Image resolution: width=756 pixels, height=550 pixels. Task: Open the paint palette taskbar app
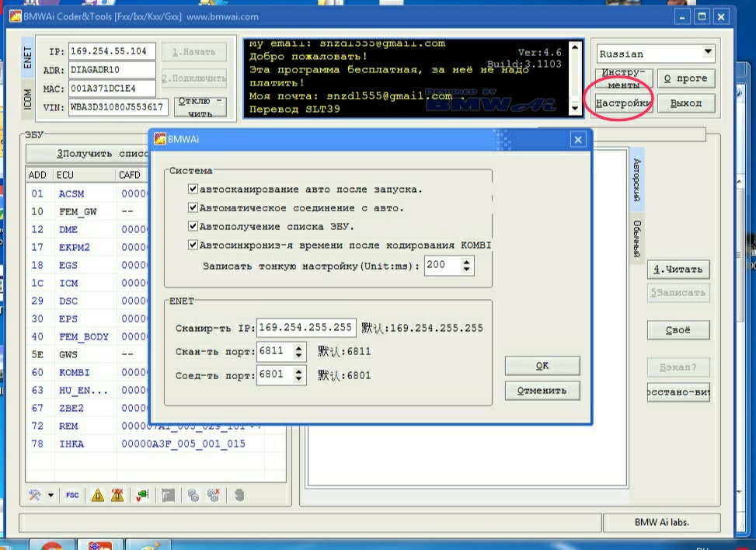(148, 545)
